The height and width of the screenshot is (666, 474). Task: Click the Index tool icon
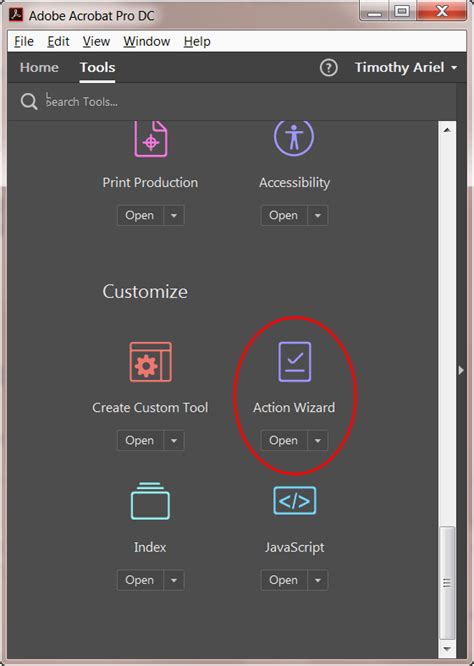150,501
